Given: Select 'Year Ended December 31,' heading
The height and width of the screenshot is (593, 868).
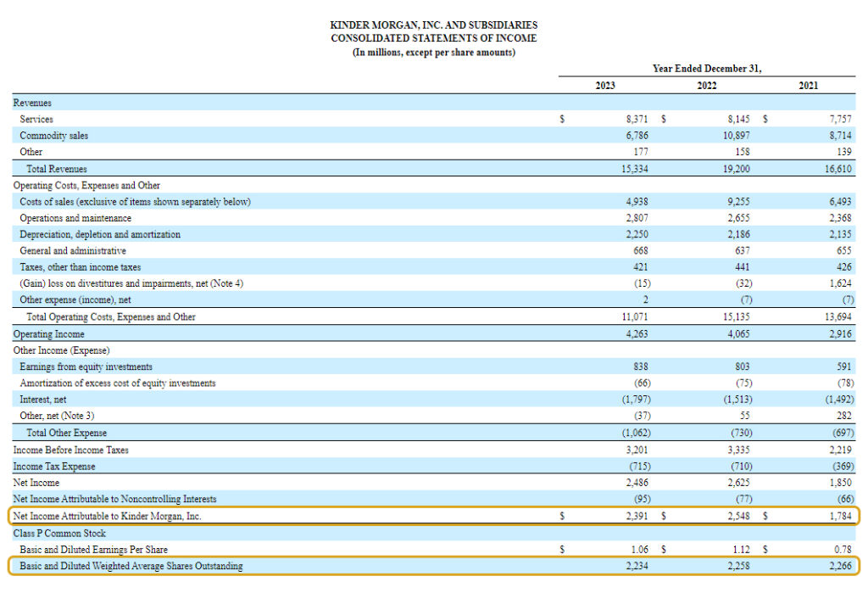Looking at the screenshot, I should [x=707, y=69].
